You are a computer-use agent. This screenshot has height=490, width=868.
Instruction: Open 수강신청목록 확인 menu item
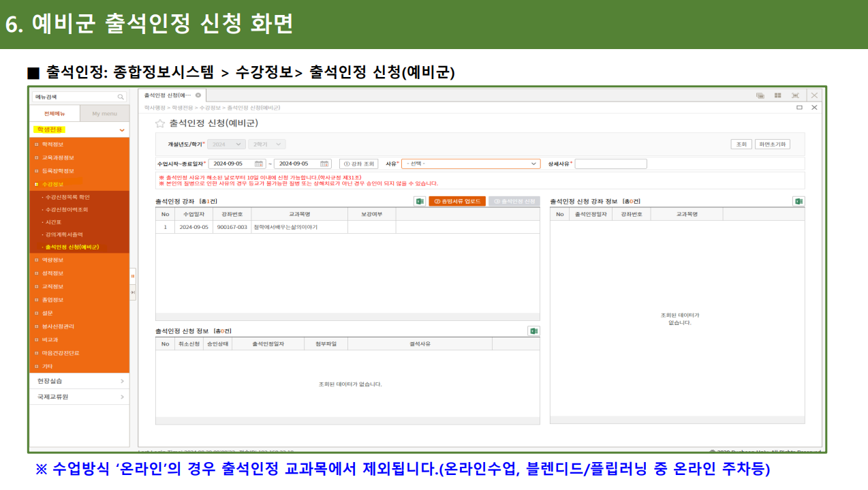67,197
